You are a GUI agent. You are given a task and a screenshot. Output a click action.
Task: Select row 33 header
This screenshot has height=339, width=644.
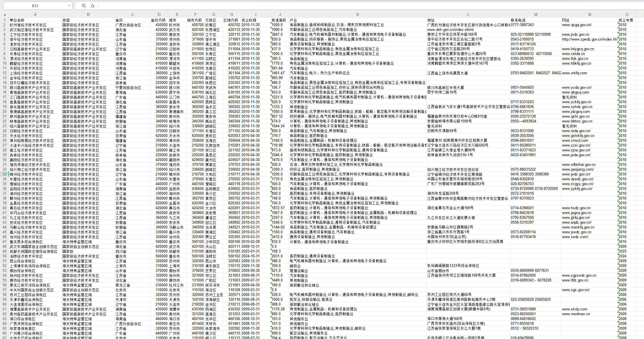coord(5,174)
